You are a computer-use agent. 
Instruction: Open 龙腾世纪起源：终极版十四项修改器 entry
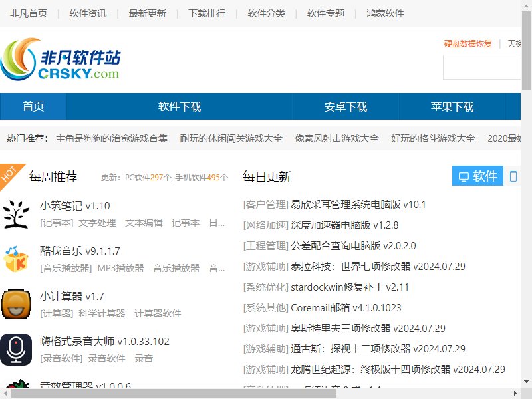[x=398, y=369]
